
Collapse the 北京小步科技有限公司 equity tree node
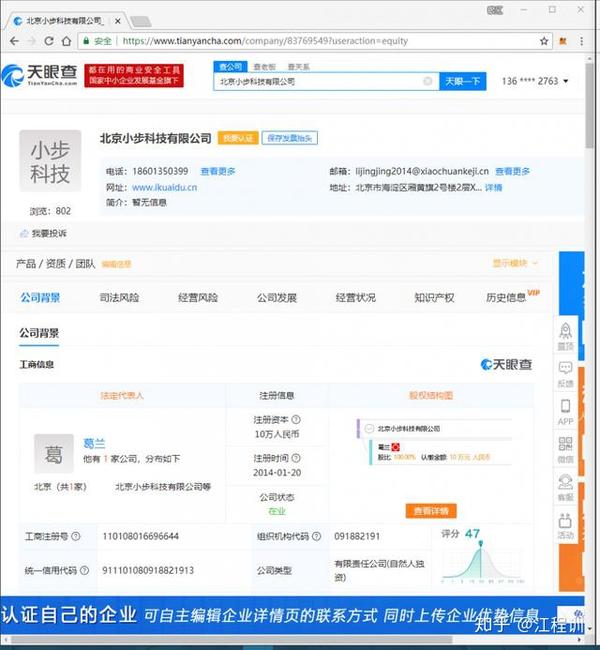(369, 429)
